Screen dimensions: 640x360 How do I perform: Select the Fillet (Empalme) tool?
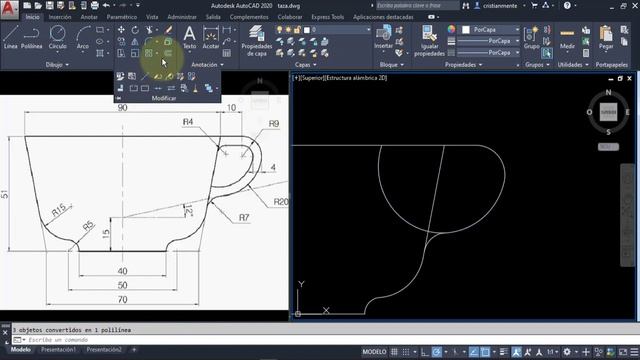pyautogui.click(x=149, y=41)
